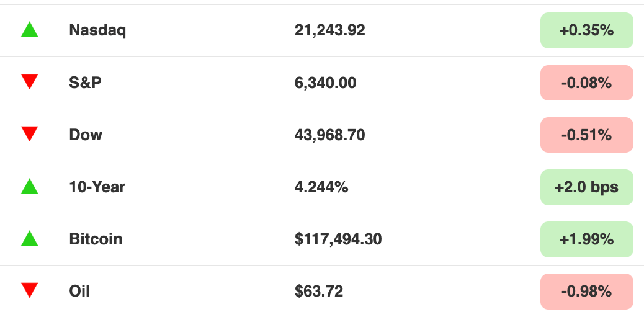Screen dimensions: 644x317
Task: Select the Dow row label
Action: click(86, 135)
